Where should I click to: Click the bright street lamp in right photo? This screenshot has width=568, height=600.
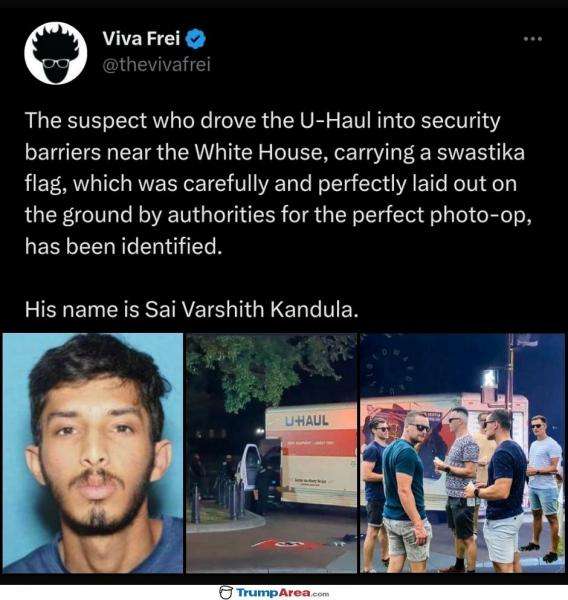pos(490,379)
